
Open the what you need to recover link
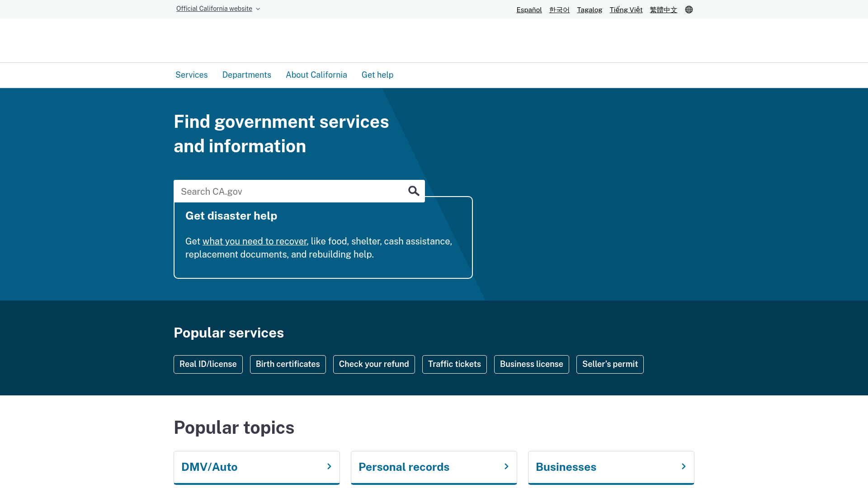(x=254, y=241)
